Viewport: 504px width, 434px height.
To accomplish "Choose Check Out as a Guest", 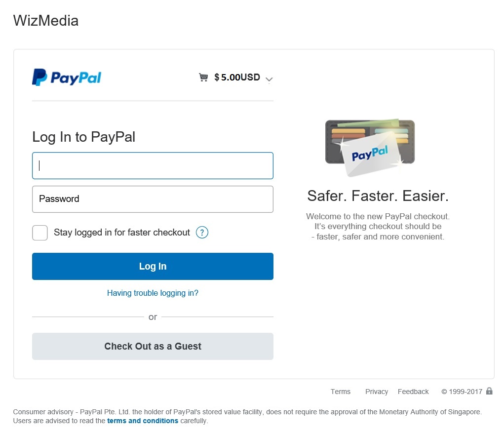I will [153, 346].
